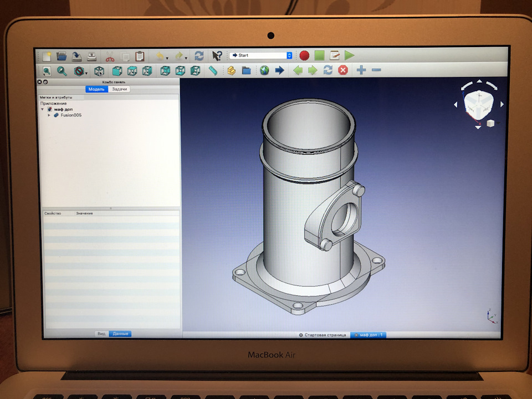
Task: Start macro recording with red circle
Action: click(x=304, y=55)
